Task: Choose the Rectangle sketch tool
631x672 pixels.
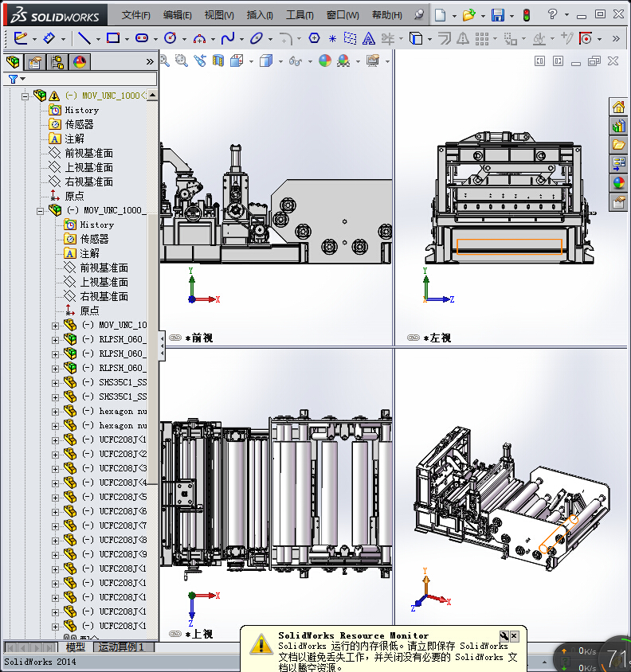Action: tap(113, 38)
